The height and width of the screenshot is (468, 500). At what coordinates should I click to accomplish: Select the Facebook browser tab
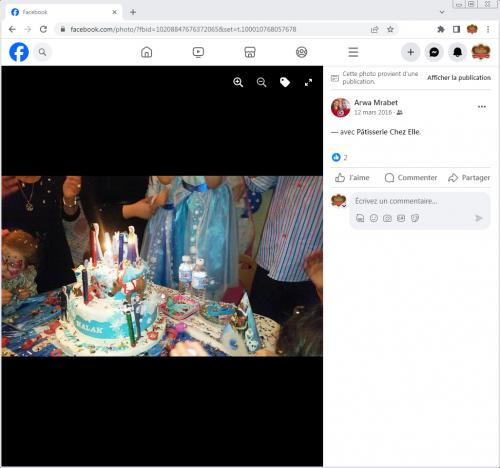pyautogui.click(x=63, y=12)
